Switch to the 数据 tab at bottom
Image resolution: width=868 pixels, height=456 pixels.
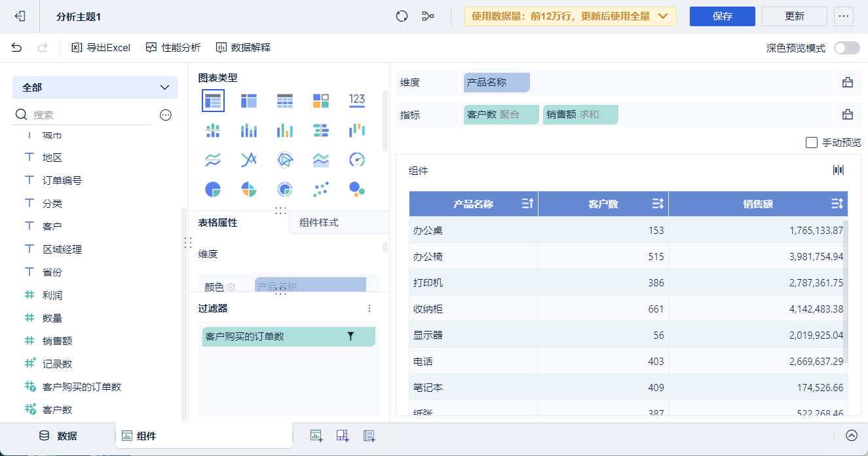coord(58,436)
